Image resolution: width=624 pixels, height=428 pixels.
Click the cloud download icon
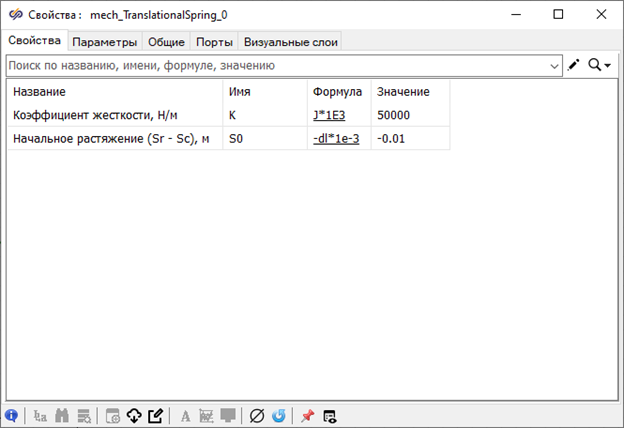tap(134, 415)
